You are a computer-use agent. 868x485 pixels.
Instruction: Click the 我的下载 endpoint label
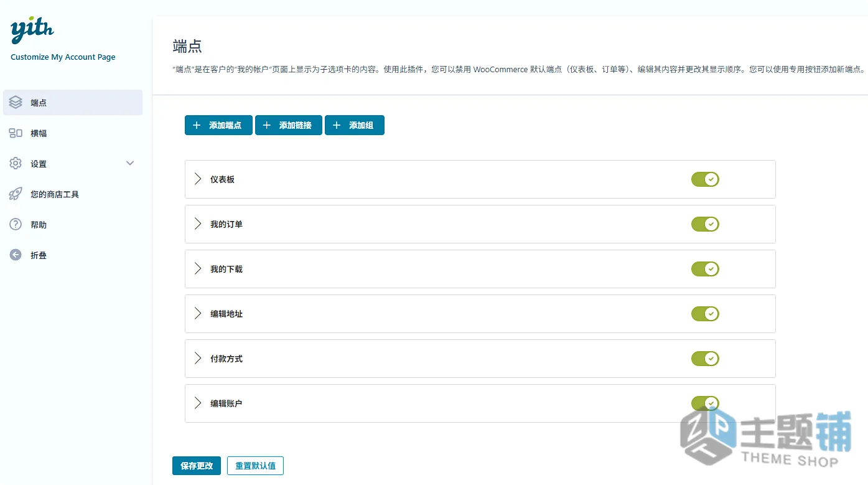[226, 269]
